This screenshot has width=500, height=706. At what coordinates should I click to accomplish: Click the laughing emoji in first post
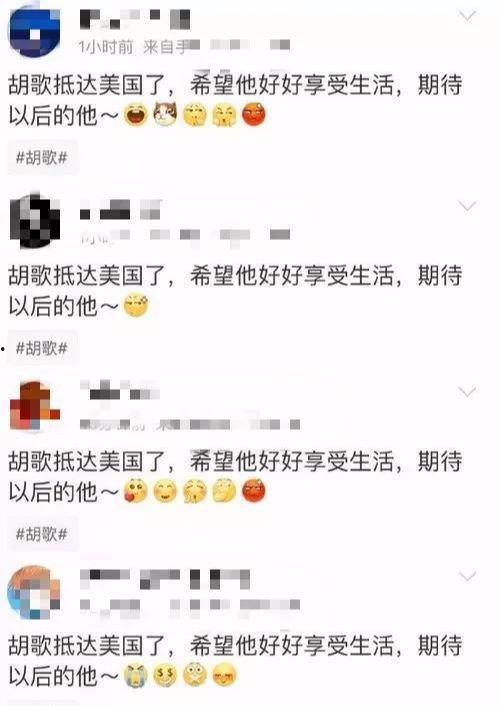tap(136, 114)
